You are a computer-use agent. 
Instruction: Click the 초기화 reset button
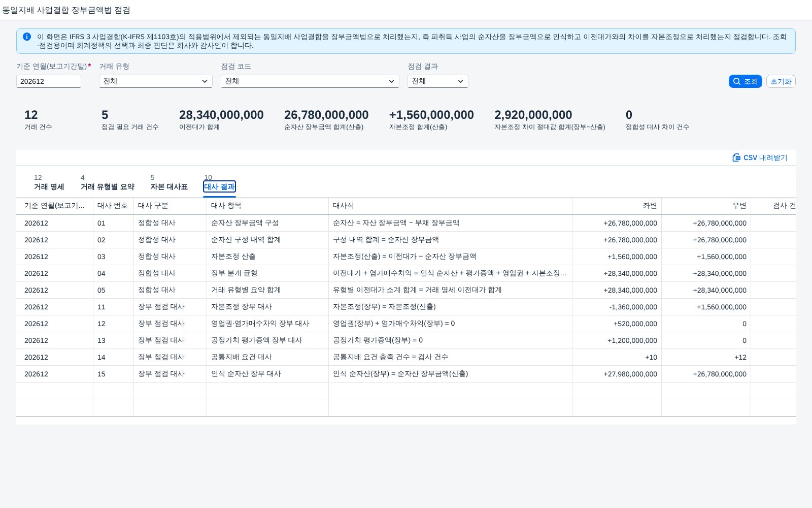point(781,81)
